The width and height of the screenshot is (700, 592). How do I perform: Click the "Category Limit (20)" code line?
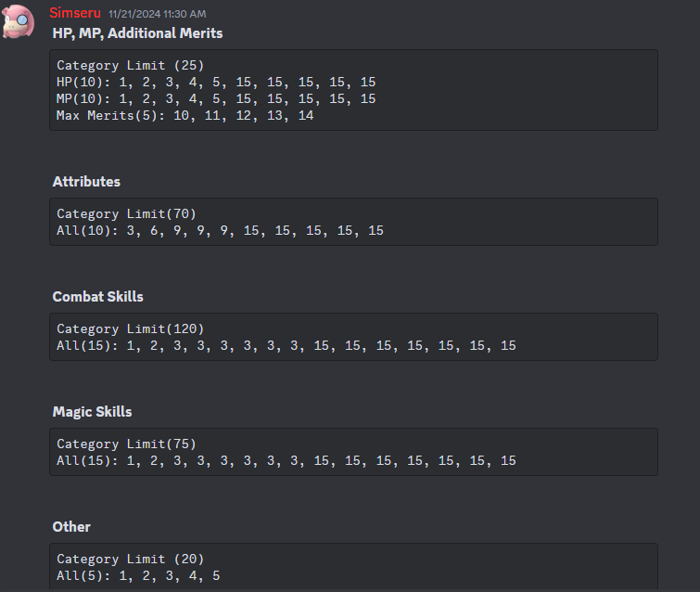tap(130, 560)
